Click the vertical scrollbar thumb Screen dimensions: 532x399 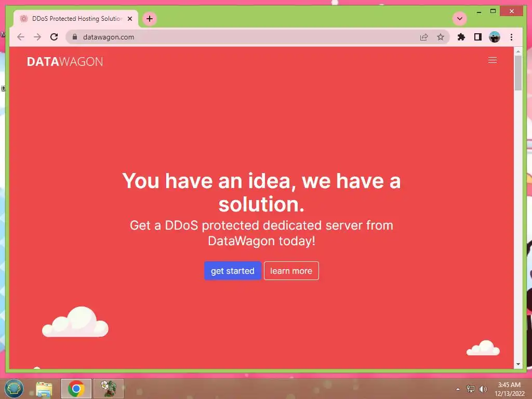click(x=518, y=73)
